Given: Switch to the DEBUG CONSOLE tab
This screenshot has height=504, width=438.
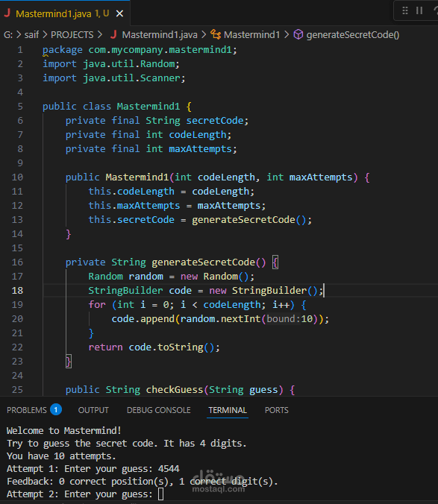Looking at the screenshot, I should pyautogui.click(x=158, y=410).
